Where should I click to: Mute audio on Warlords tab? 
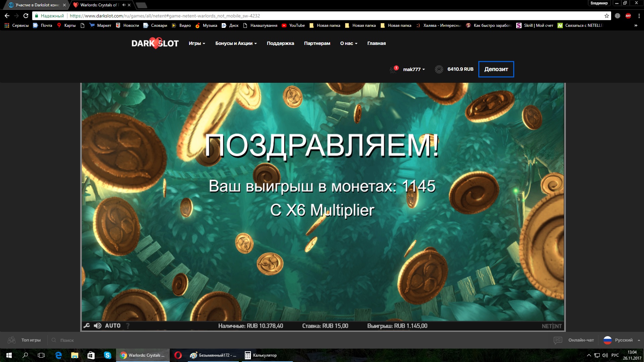click(124, 5)
